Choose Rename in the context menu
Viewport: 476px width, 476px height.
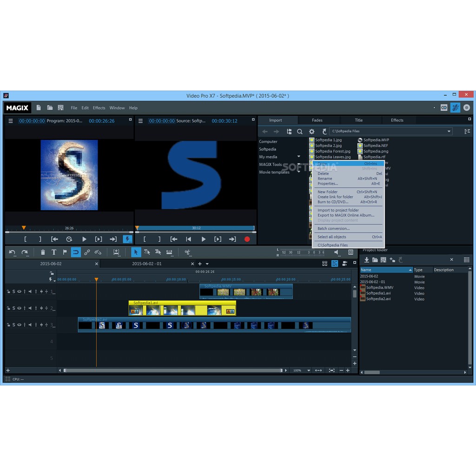(325, 178)
